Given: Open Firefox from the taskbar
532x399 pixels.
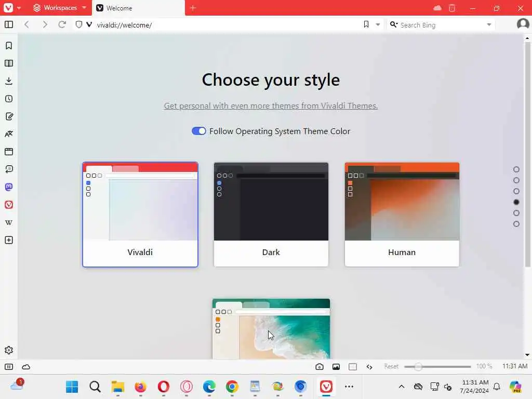Looking at the screenshot, I should (140, 387).
